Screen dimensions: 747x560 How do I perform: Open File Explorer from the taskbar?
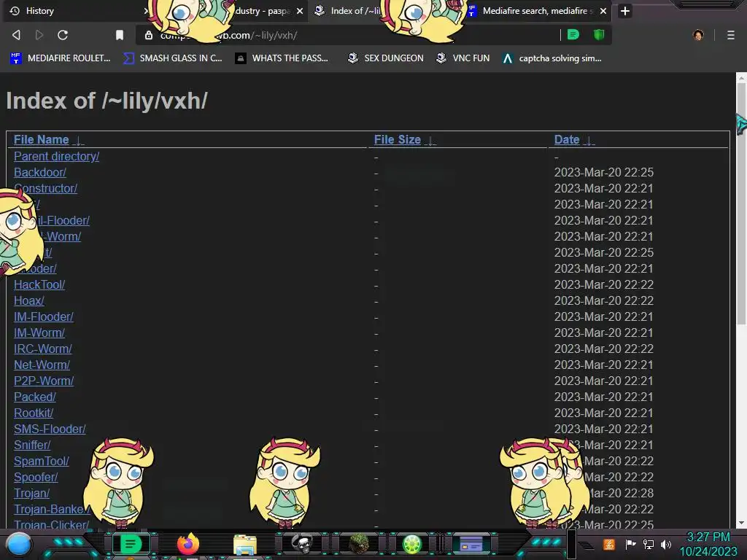click(x=245, y=545)
